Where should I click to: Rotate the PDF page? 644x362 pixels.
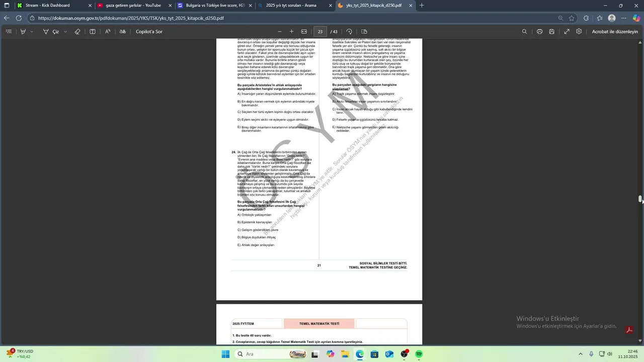coord(349,32)
